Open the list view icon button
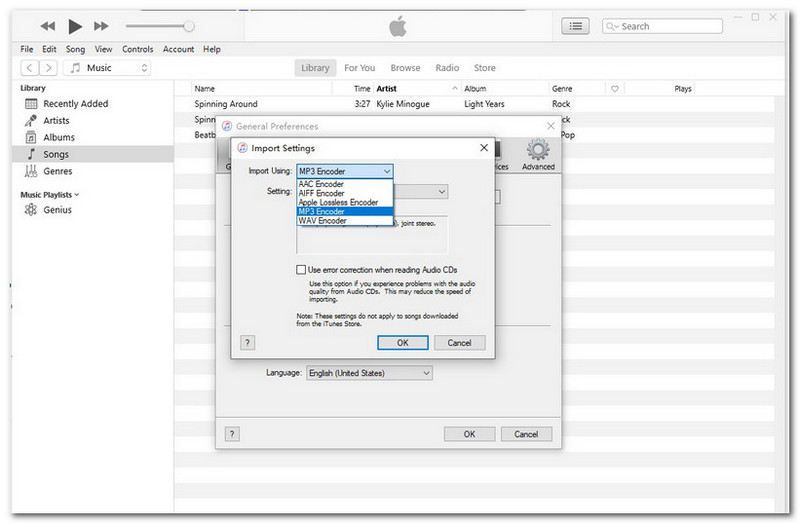 point(575,26)
